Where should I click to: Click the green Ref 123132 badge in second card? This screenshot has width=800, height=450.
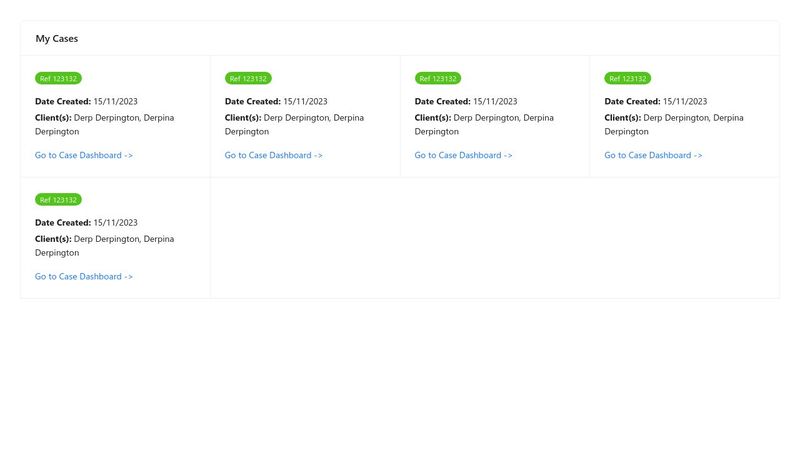pyautogui.click(x=248, y=78)
